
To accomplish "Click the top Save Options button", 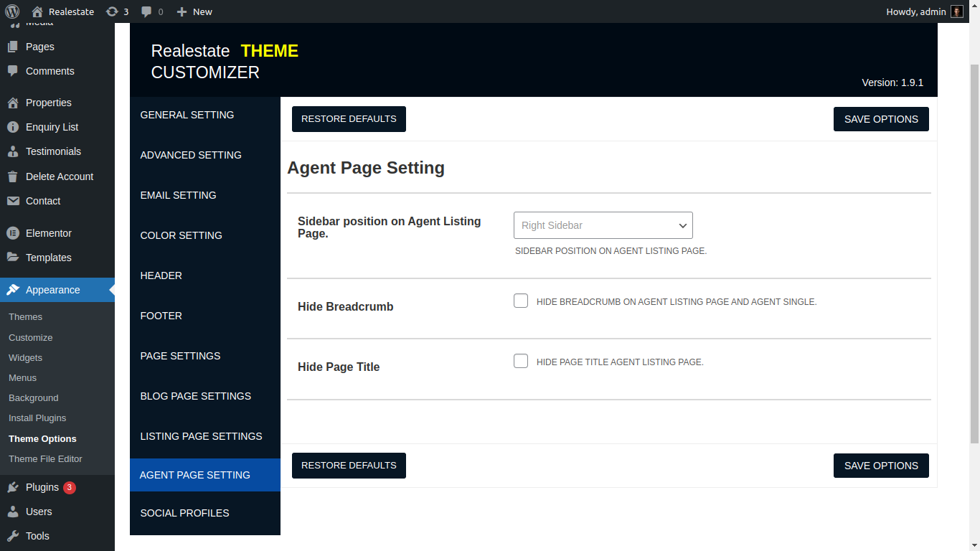I will click(881, 119).
